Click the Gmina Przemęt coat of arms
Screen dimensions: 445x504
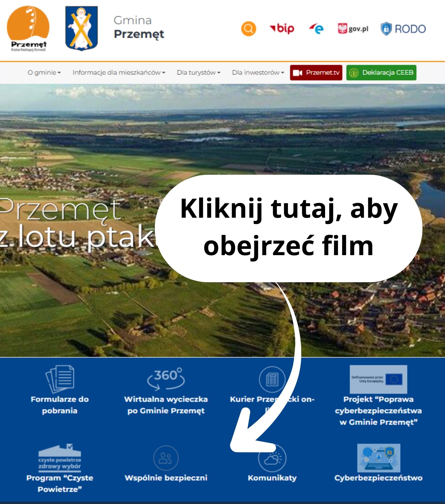point(82,28)
